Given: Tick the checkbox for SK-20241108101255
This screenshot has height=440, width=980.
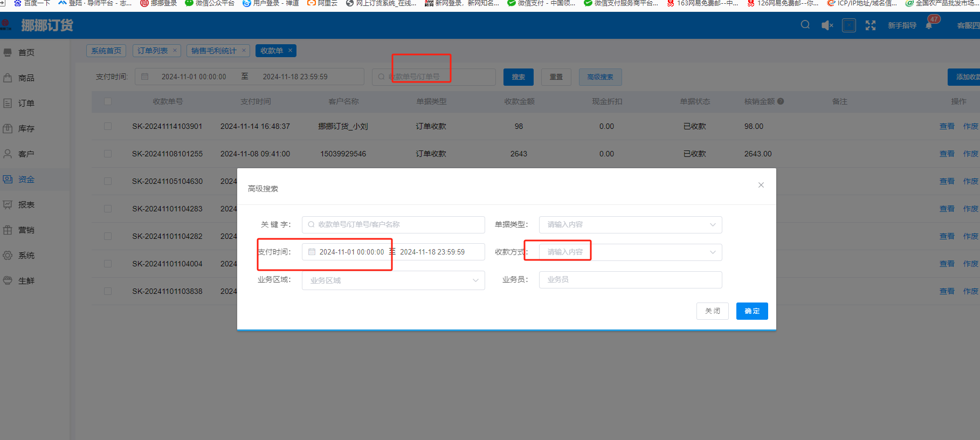Looking at the screenshot, I should (108, 154).
